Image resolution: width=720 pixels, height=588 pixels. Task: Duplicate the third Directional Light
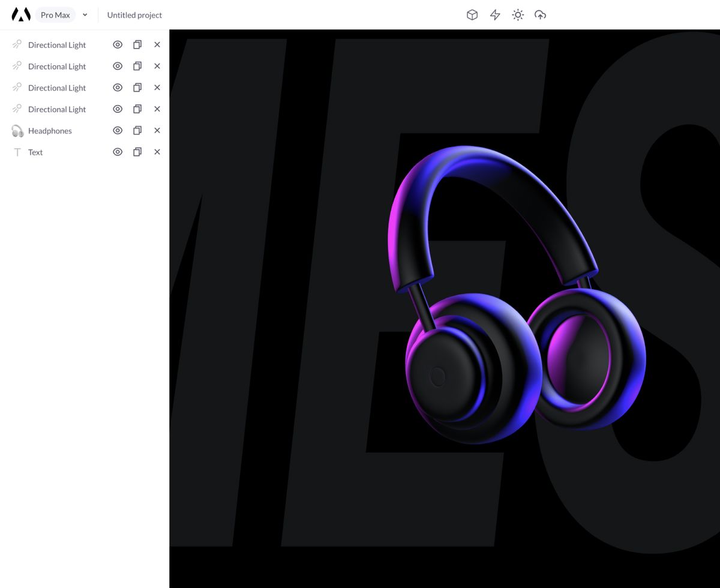(x=137, y=88)
